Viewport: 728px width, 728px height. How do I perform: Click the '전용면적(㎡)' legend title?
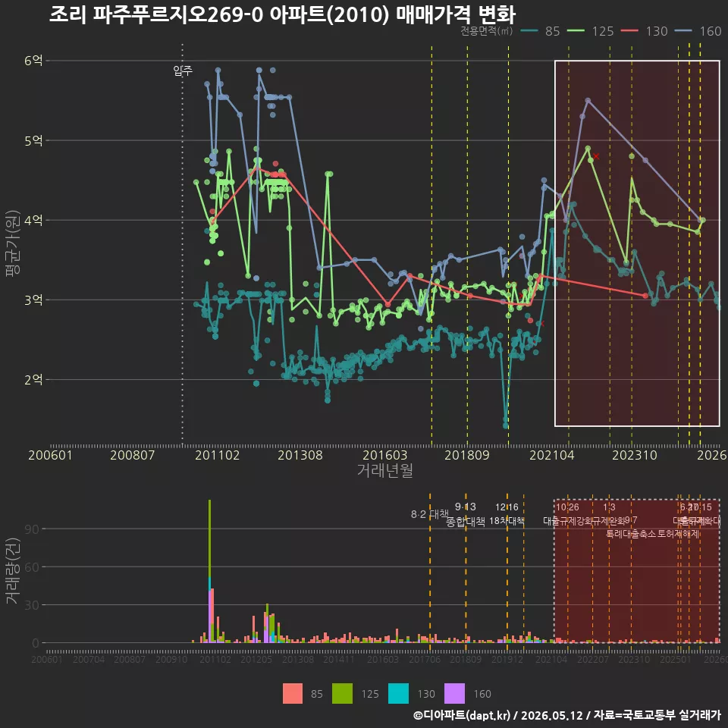coord(487,31)
